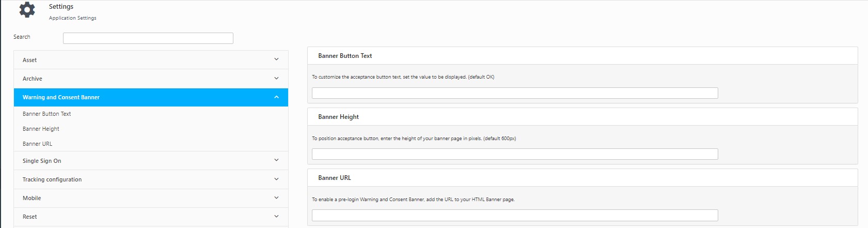
Task: Expand the Asset section chevron
Action: click(x=276, y=59)
